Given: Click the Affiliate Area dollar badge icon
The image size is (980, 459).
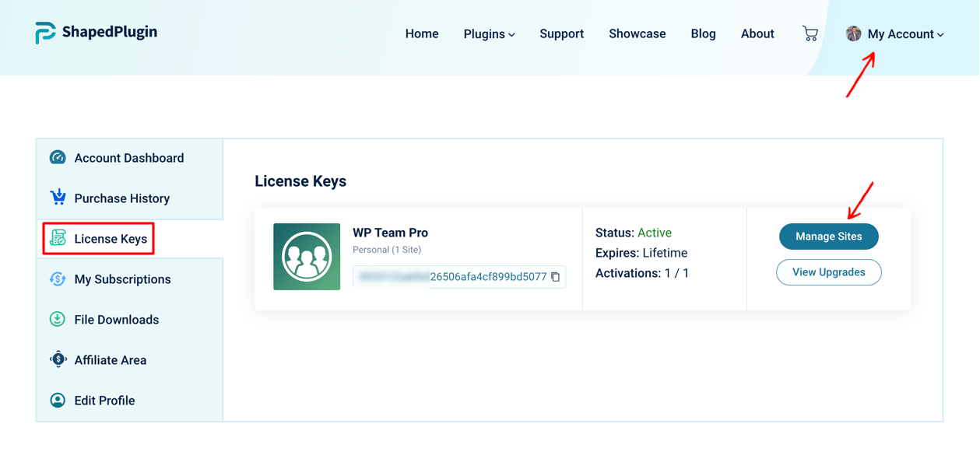Looking at the screenshot, I should click(58, 359).
